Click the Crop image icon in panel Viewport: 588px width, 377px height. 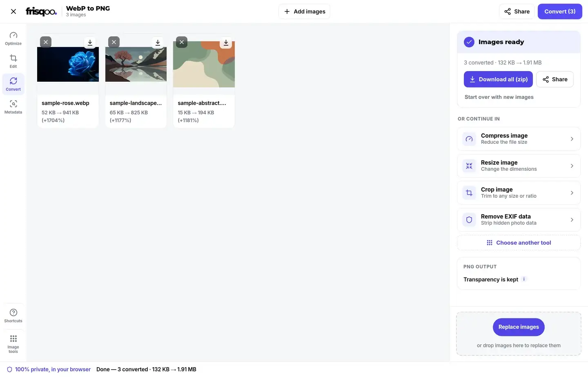[469, 193]
